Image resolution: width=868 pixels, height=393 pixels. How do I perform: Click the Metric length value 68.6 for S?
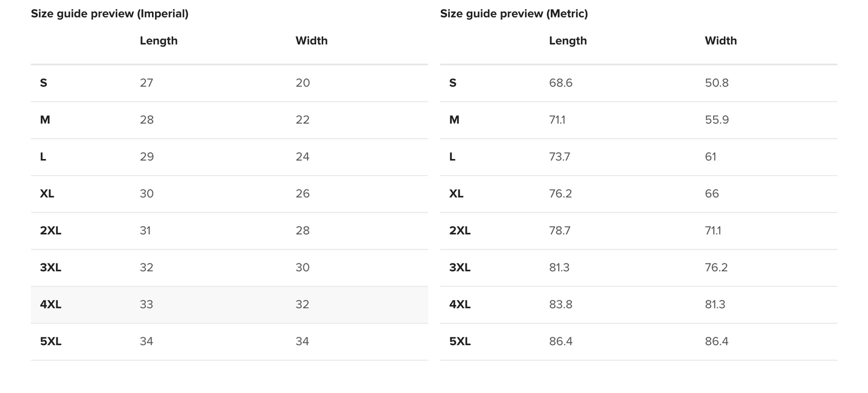(x=560, y=83)
